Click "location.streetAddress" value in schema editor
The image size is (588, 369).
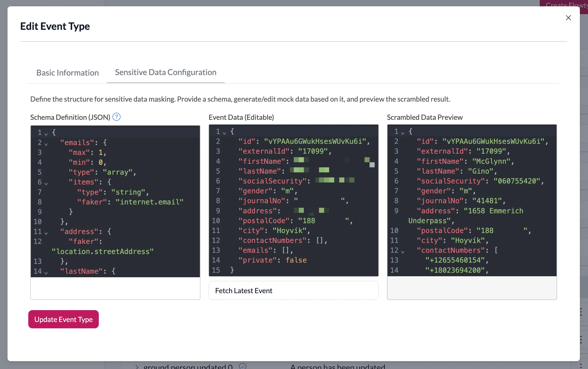click(x=103, y=251)
